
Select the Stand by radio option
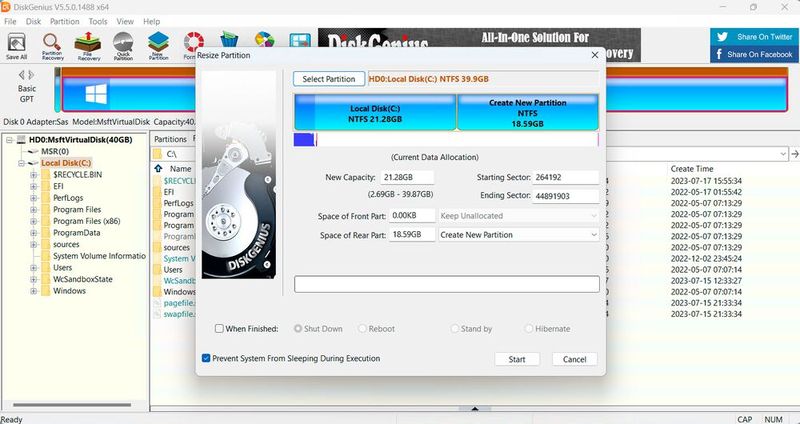tap(455, 329)
